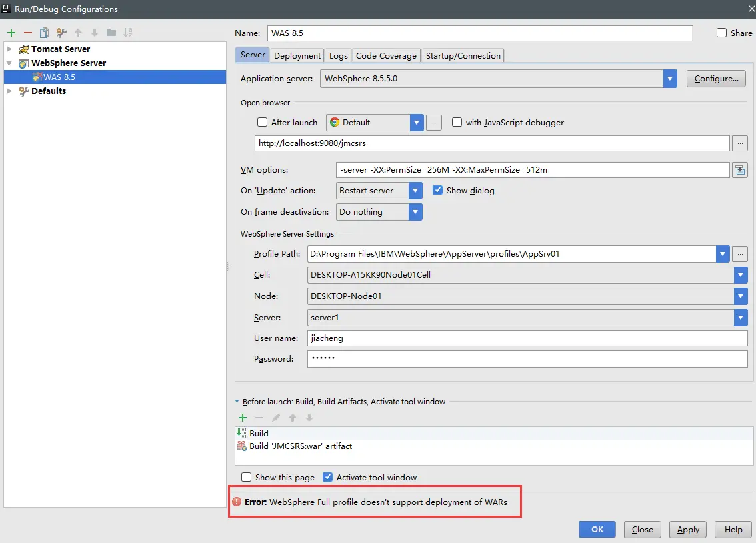Click the Password input field
This screenshot has height=543, width=756.
527,359
